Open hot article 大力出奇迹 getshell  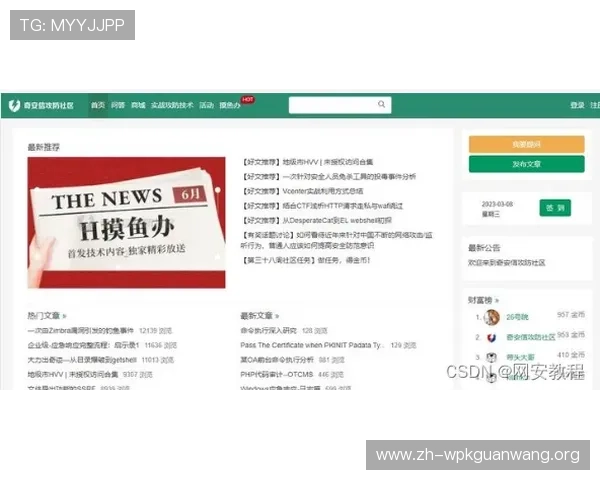(x=82, y=360)
